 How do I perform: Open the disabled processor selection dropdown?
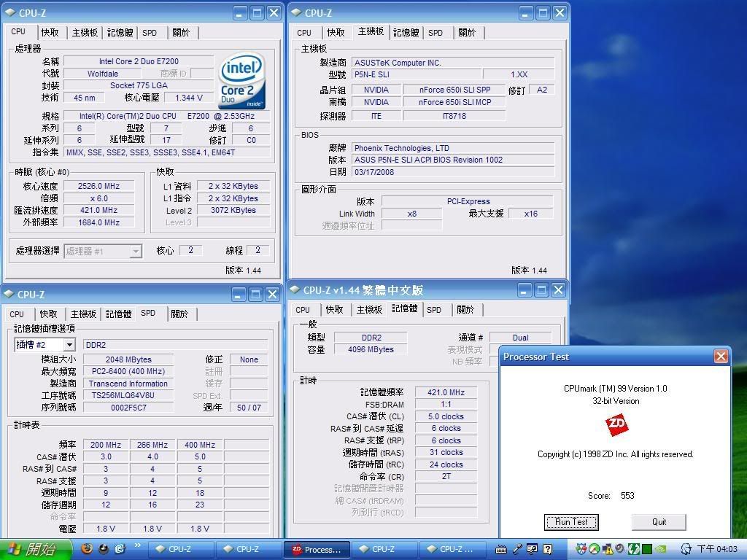[135, 251]
